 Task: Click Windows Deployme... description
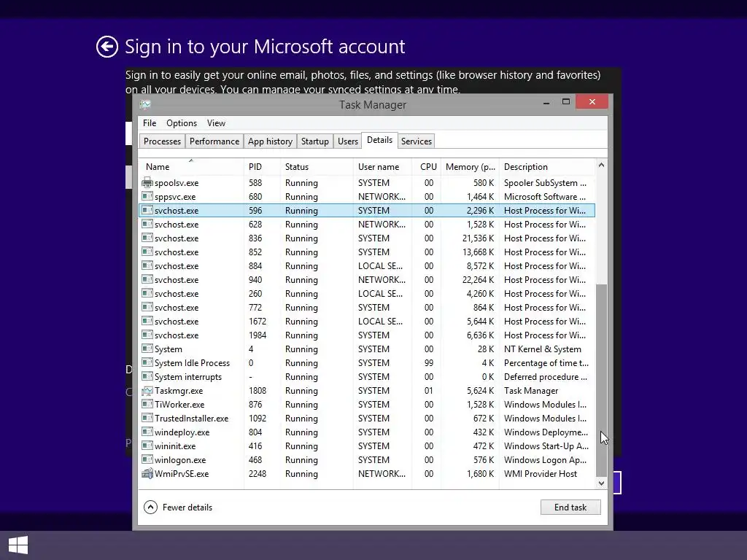546,432
